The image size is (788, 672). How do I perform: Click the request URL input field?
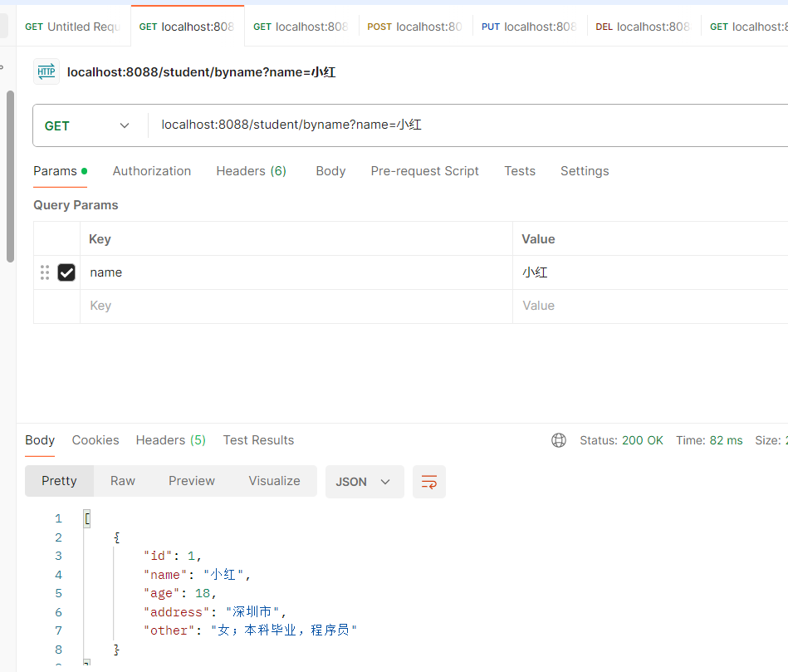click(465, 125)
